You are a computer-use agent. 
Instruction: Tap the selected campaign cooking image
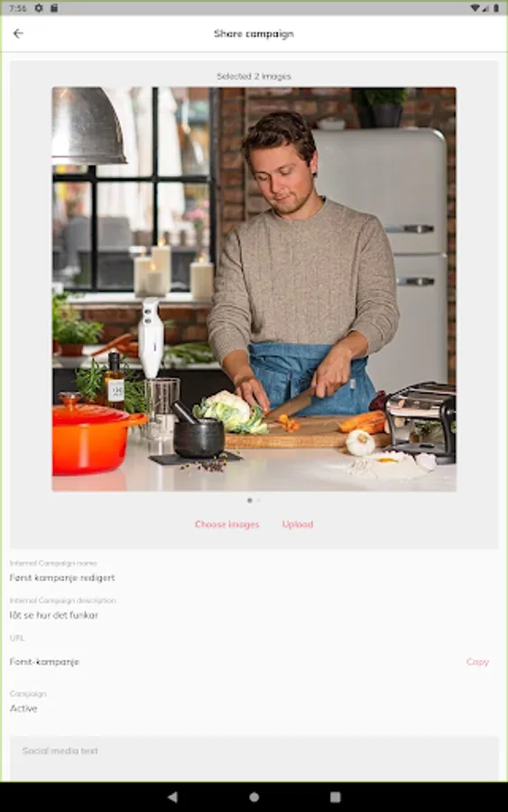pos(254,289)
